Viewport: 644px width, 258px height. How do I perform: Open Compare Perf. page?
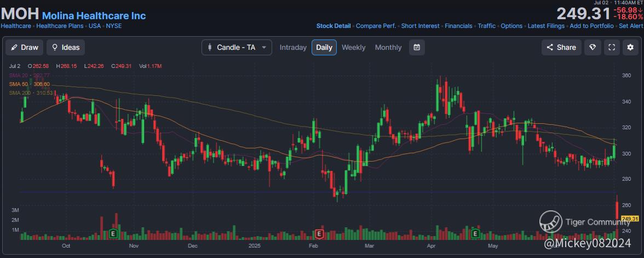[376, 26]
